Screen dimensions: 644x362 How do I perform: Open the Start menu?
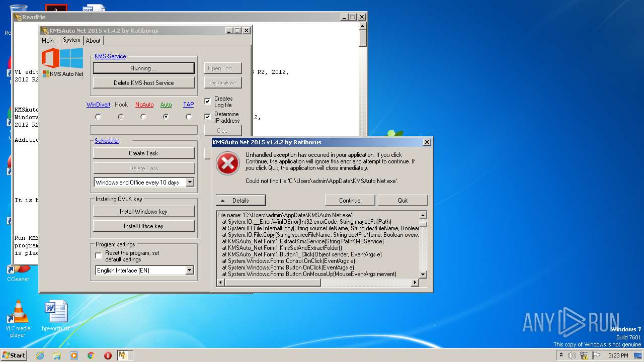click(14, 355)
